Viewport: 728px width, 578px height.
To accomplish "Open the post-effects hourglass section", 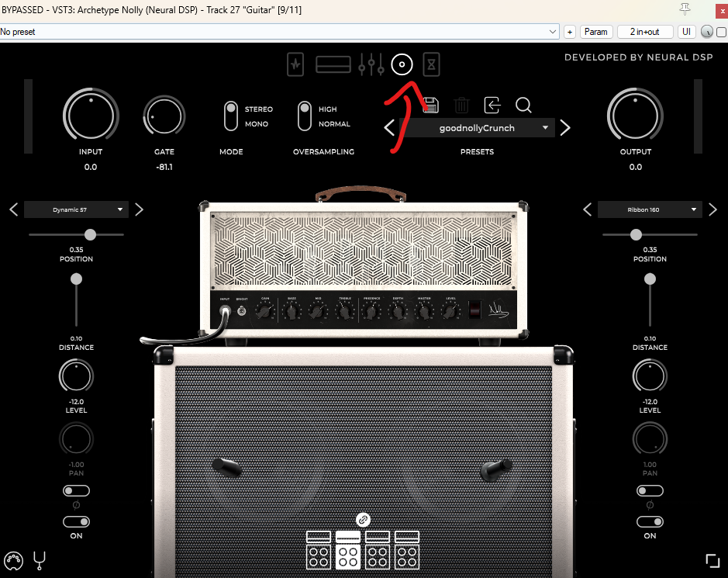I will click(431, 64).
